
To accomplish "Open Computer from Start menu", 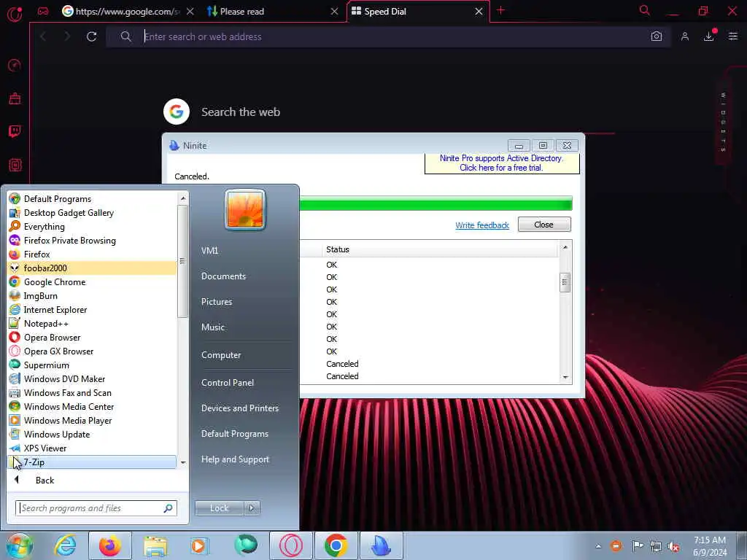I will tap(221, 355).
